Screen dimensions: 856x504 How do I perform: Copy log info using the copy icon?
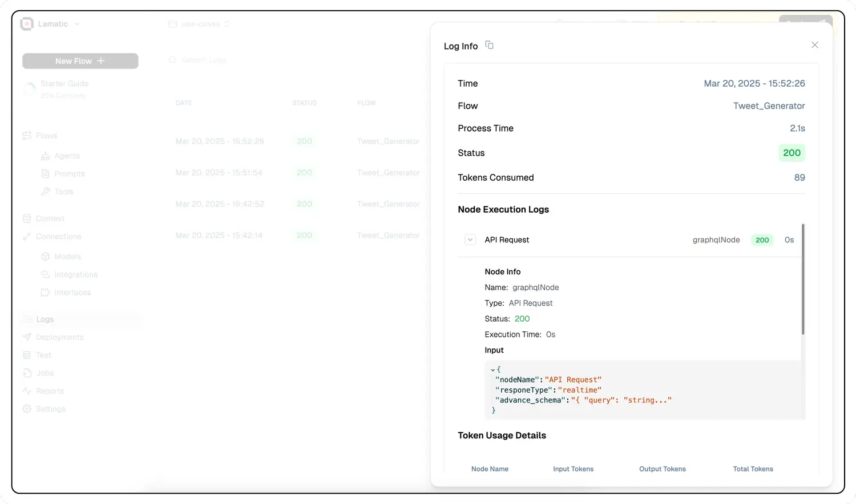click(x=489, y=45)
